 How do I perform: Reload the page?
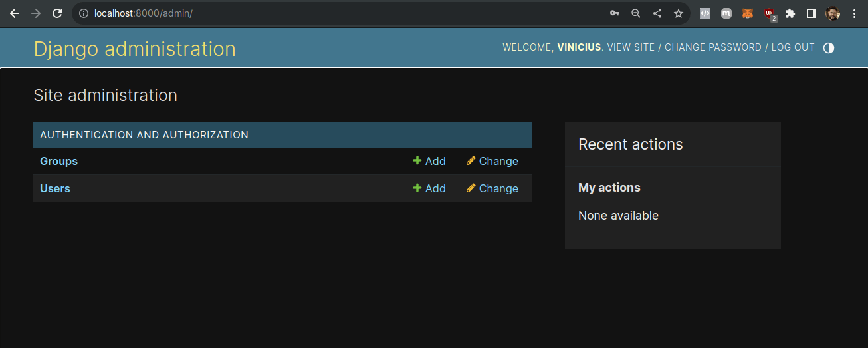pyautogui.click(x=57, y=13)
